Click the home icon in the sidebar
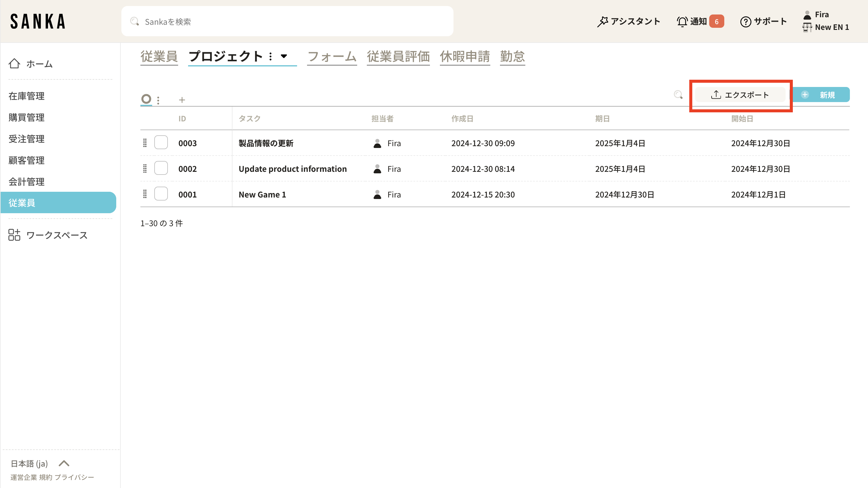 click(14, 64)
